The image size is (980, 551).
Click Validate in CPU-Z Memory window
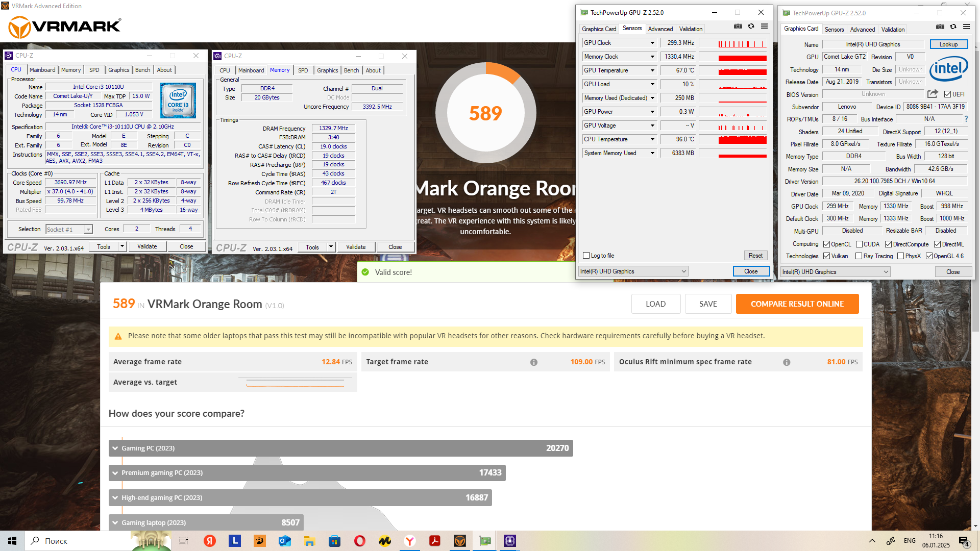click(x=356, y=247)
